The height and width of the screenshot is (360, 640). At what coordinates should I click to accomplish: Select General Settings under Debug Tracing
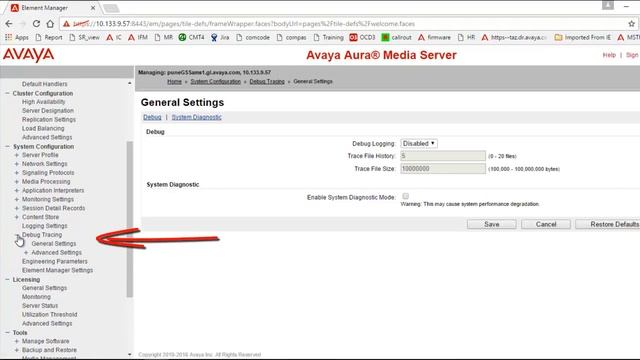point(54,244)
